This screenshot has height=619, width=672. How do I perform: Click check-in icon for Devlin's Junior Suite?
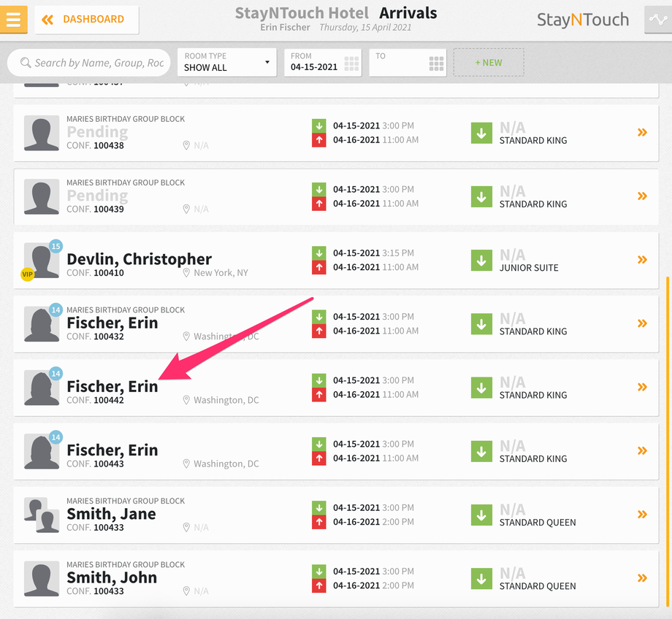coord(481,261)
